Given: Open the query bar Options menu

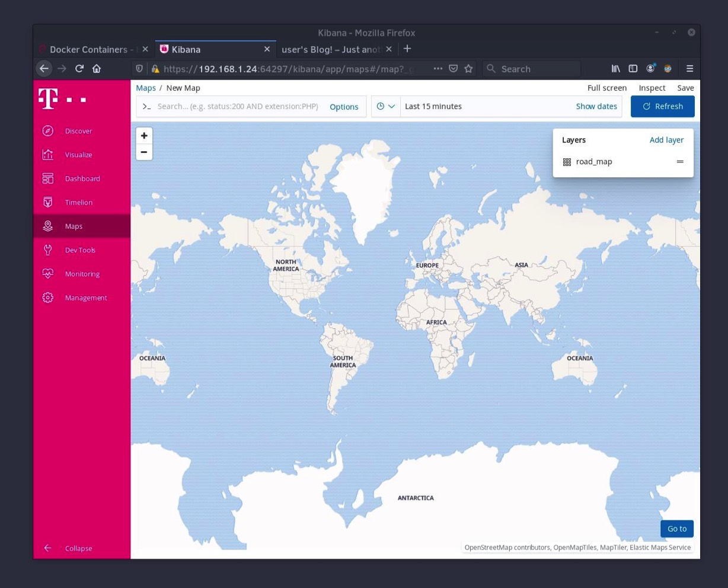Looking at the screenshot, I should pos(344,107).
